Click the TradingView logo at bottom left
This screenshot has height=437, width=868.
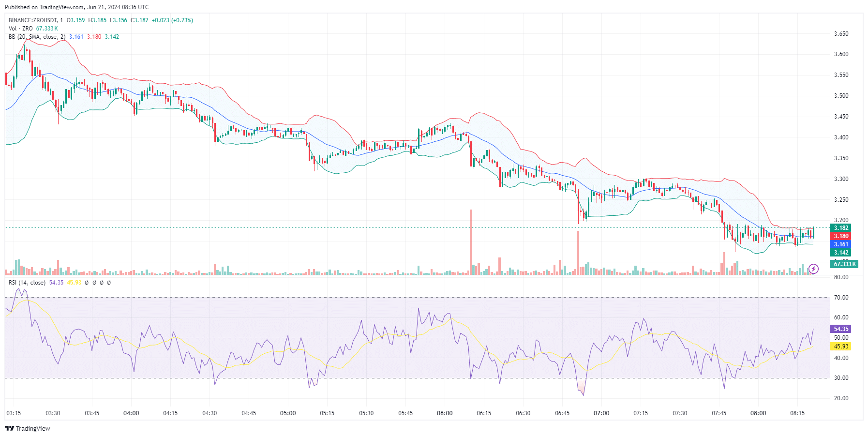pos(27,428)
